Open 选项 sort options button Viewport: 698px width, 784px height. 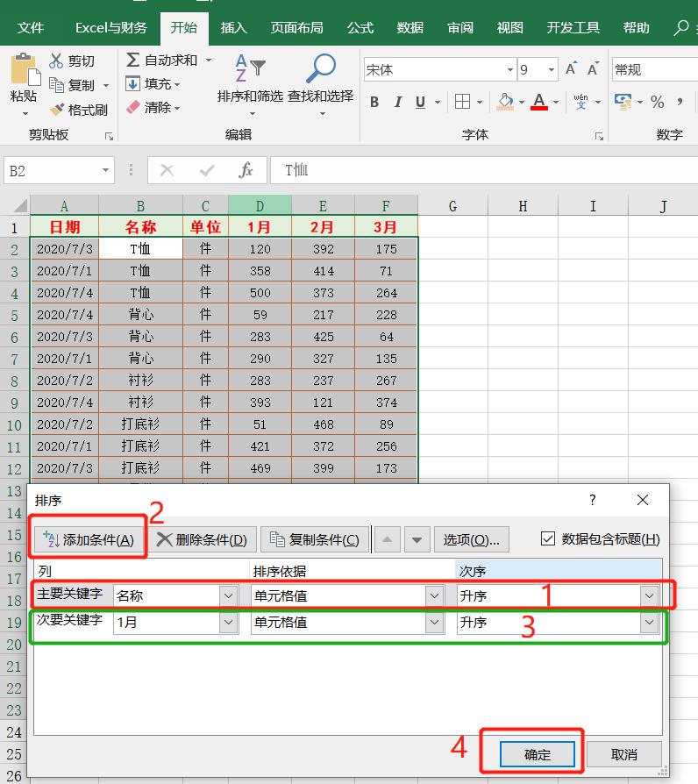tap(472, 539)
